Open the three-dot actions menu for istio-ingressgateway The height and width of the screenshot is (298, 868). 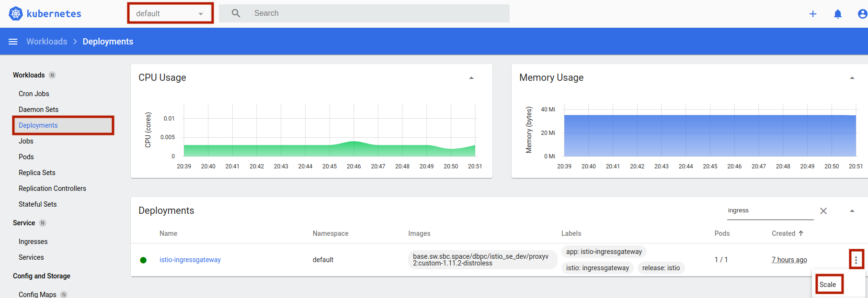pos(856,260)
